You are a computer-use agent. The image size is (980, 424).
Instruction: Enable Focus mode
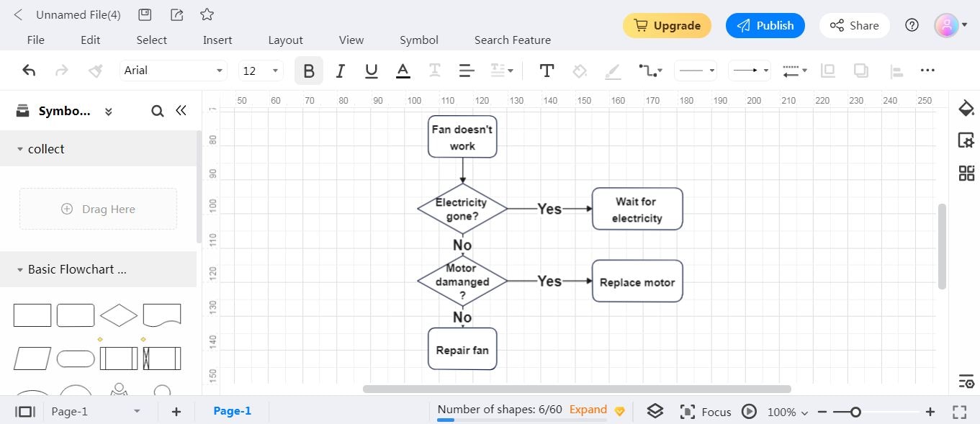[x=706, y=412]
